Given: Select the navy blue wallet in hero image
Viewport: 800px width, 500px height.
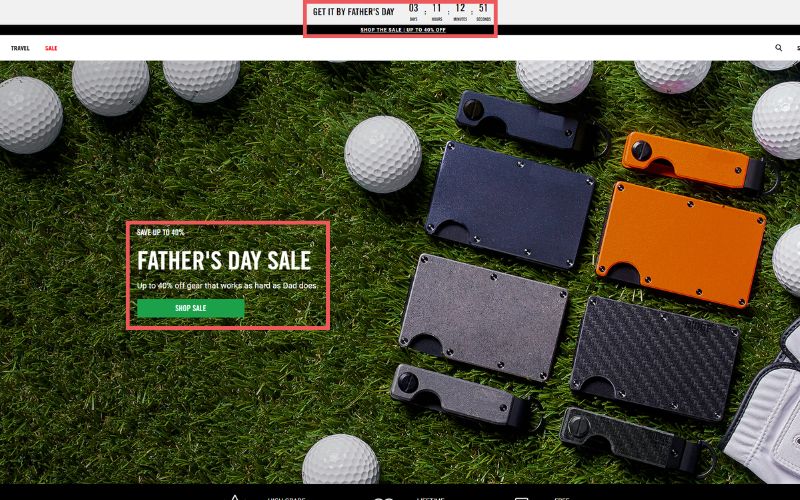Looking at the screenshot, I should coord(510,204).
